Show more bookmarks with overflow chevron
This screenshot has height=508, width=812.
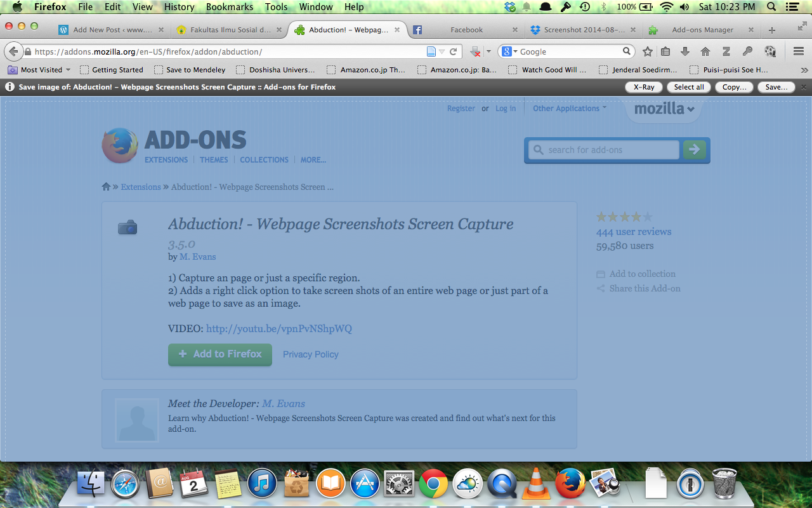(x=804, y=70)
